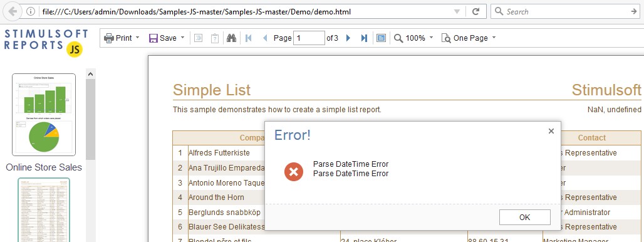Click the Error! dialog title

tap(293, 135)
